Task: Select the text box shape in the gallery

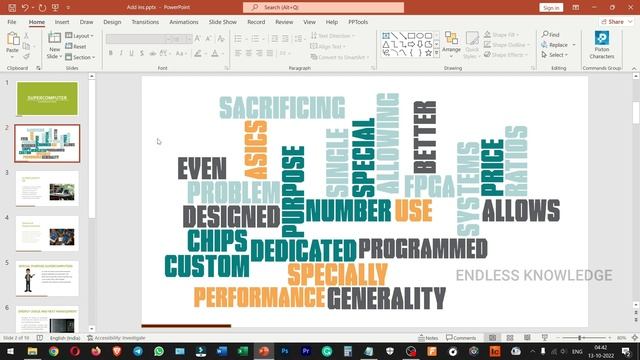Action: (386, 36)
